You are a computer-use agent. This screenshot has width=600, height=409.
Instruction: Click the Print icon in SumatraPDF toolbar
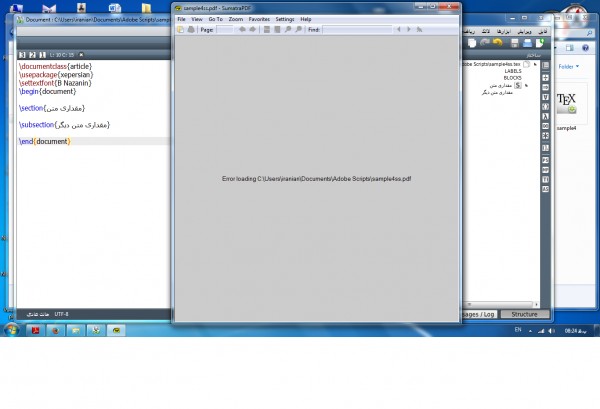(x=191, y=30)
